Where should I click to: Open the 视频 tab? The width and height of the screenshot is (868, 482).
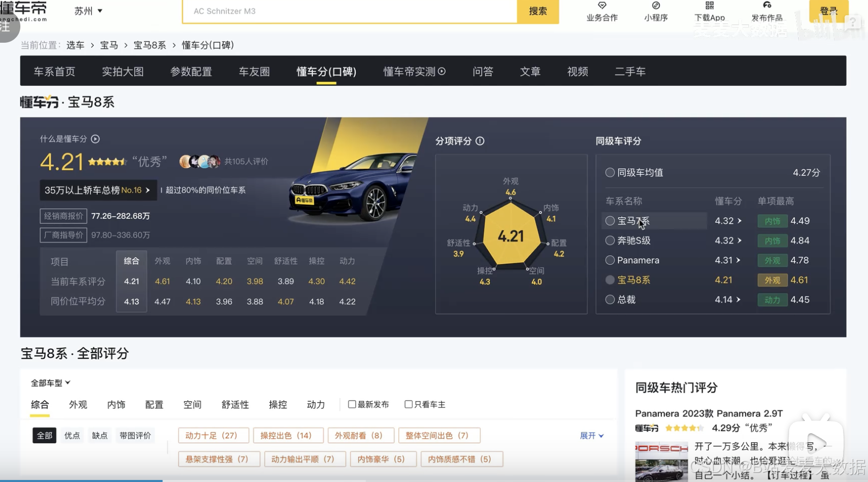(x=577, y=72)
